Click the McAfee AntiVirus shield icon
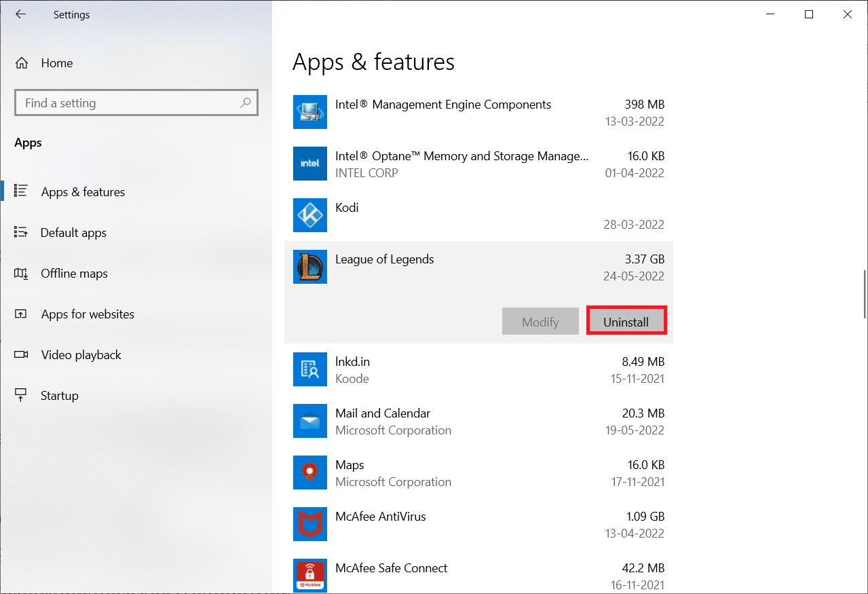The width and height of the screenshot is (868, 594). pyautogui.click(x=310, y=524)
